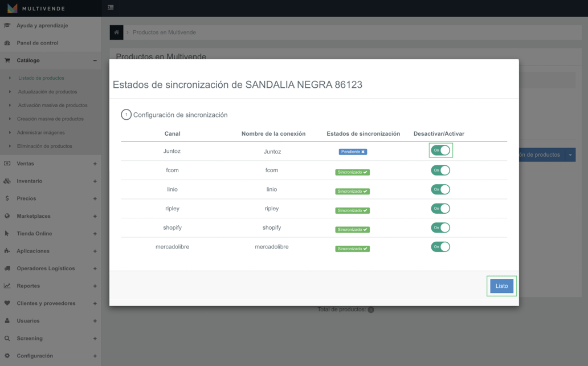Click the Ayuda y aprendizaje graduation cap icon
Image resolution: width=588 pixels, height=366 pixels.
(x=7, y=26)
